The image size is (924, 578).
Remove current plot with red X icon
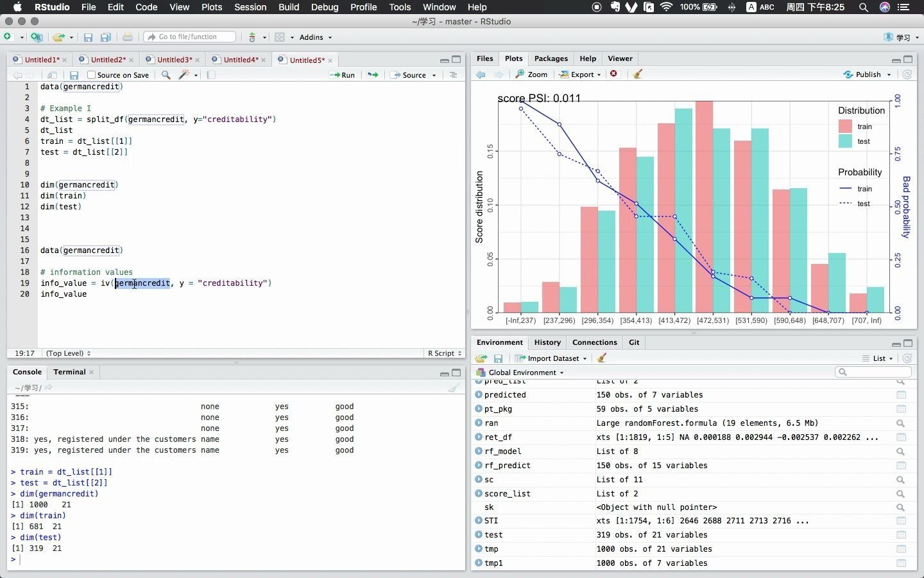pos(614,74)
